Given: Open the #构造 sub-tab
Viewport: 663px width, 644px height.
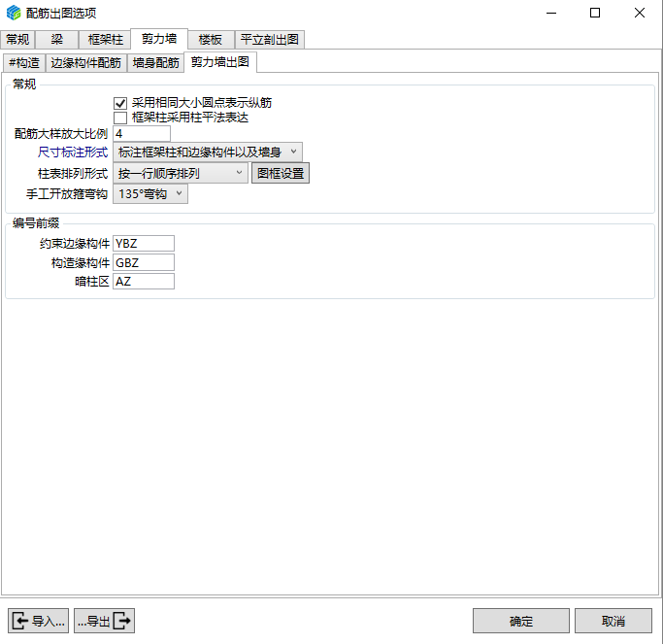Looking at the screenshot, I should pyautogui.click(x=24, y=63).
